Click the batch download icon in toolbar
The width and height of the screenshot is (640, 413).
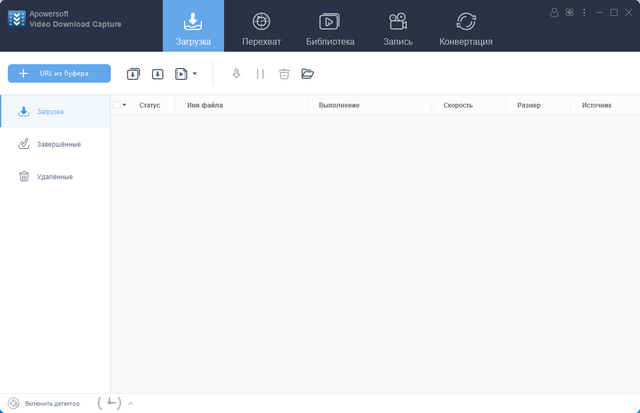[x=134, y=73]
